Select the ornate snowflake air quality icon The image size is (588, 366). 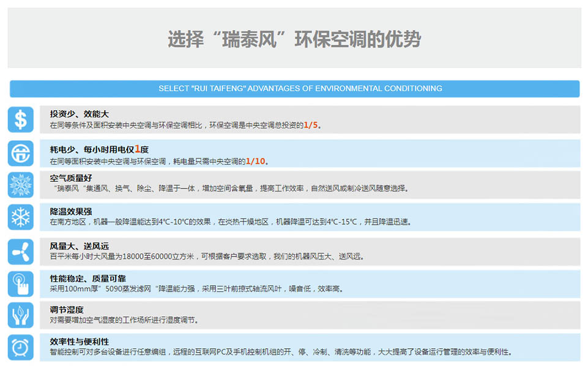pos(21,185)
